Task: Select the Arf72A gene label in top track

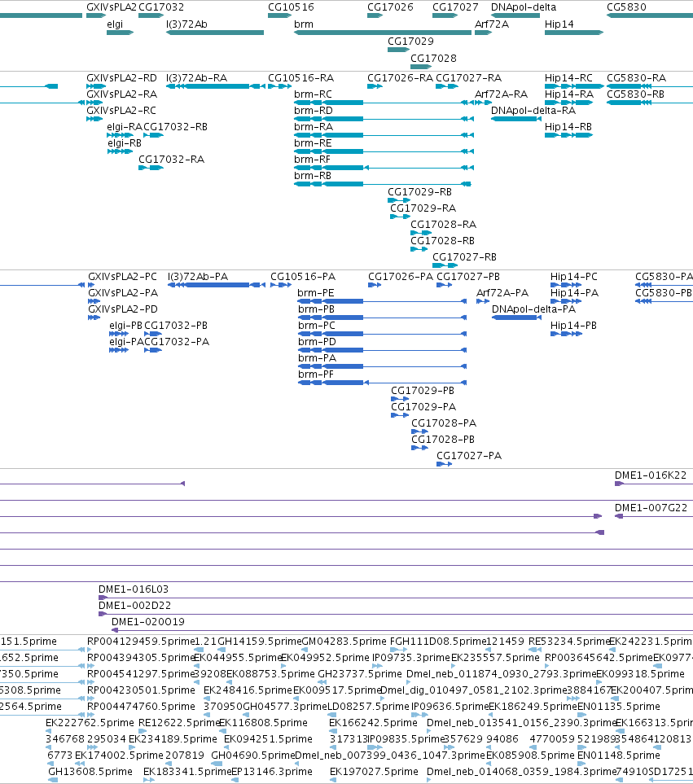Action: click(492, 24)
